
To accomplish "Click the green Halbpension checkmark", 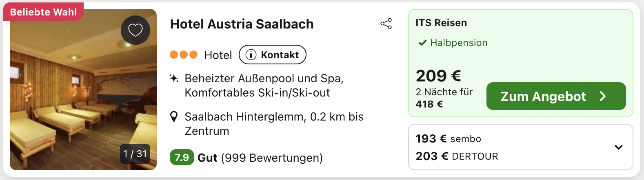I will point(423,43).
